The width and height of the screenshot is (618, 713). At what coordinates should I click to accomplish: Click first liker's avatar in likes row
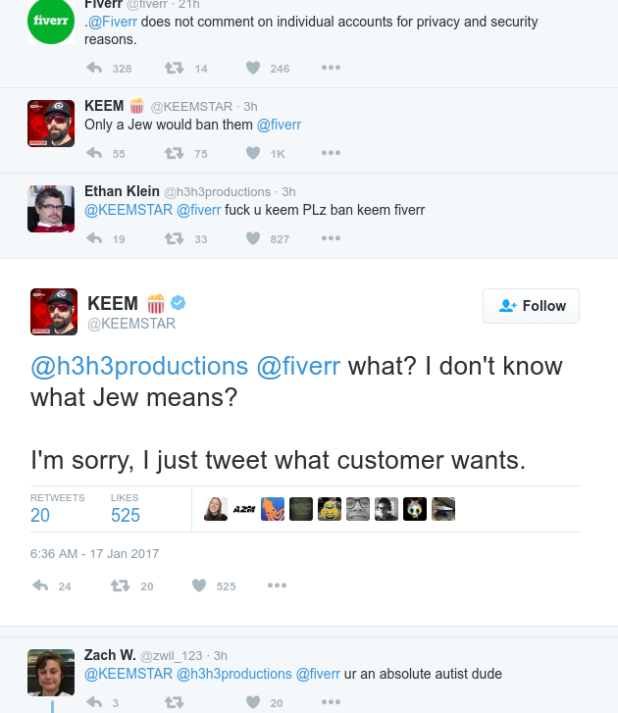216,509
